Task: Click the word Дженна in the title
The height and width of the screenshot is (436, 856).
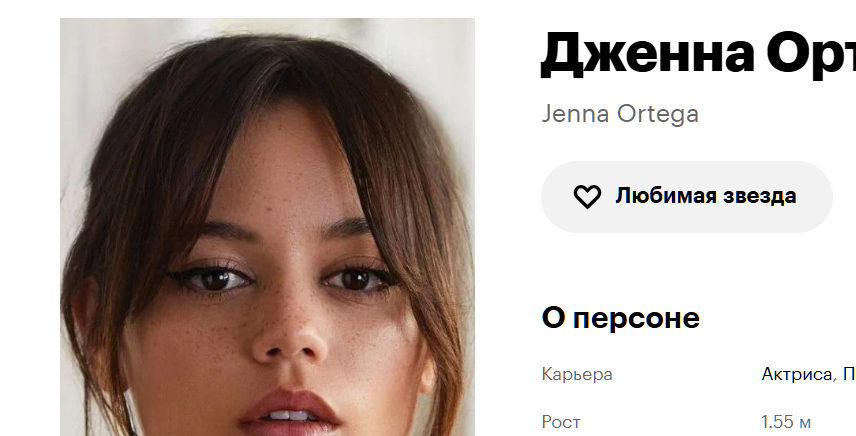Action: coord(647,53)
